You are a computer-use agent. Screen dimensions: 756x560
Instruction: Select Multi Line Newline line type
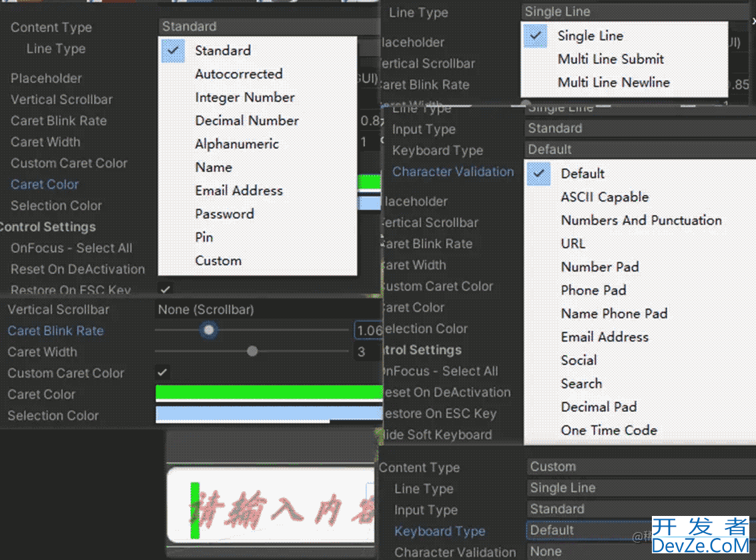[x=613, y=83]
